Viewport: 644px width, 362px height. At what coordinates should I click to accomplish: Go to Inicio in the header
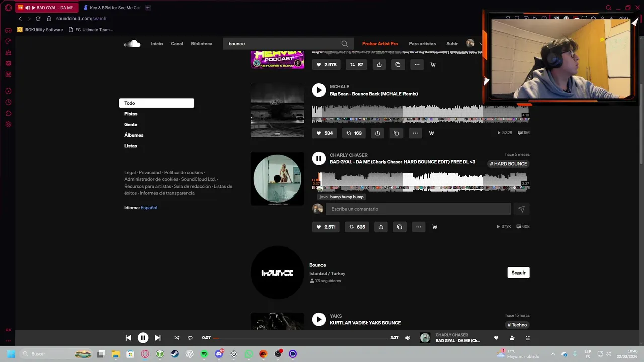[x=157, y=44]
